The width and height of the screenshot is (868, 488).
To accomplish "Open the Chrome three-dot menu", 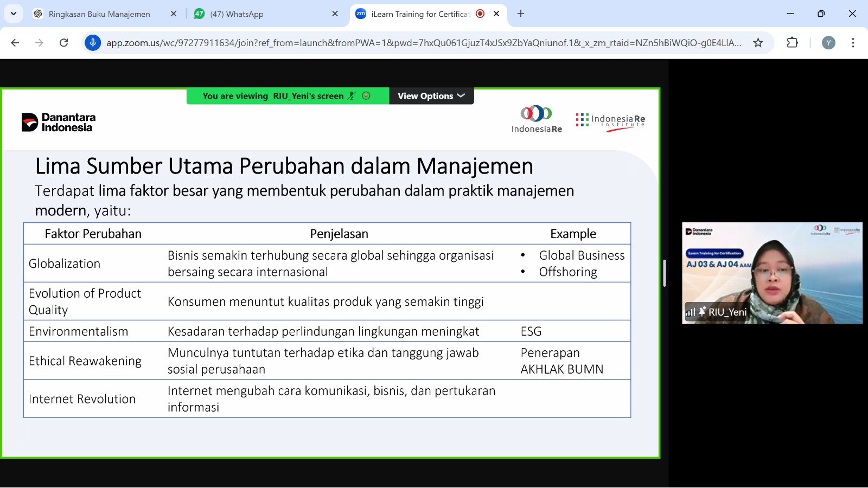I will point(853,43).
